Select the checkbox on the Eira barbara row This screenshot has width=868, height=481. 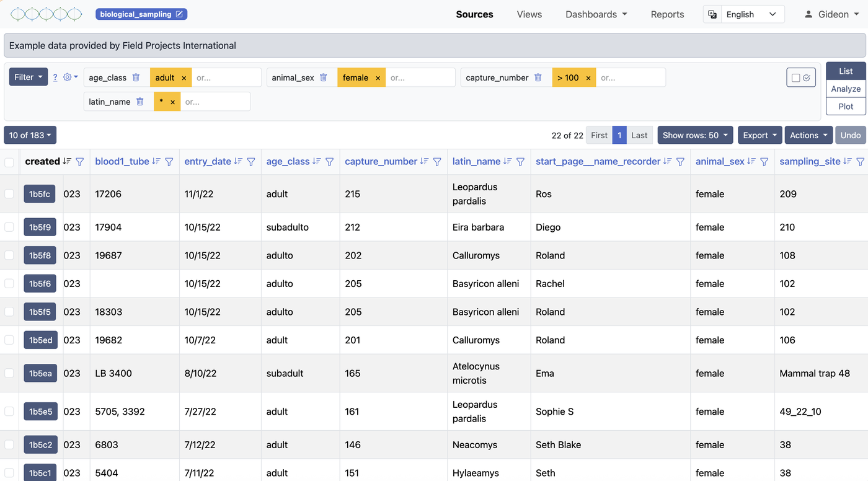click(x=9, y=227)
